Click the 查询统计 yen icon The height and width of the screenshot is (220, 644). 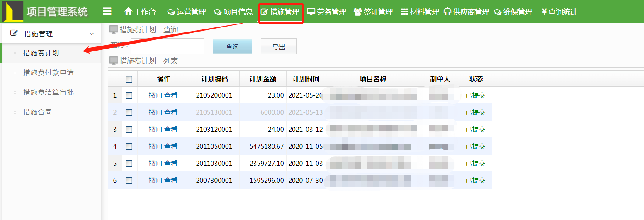[x=544, y=12]
